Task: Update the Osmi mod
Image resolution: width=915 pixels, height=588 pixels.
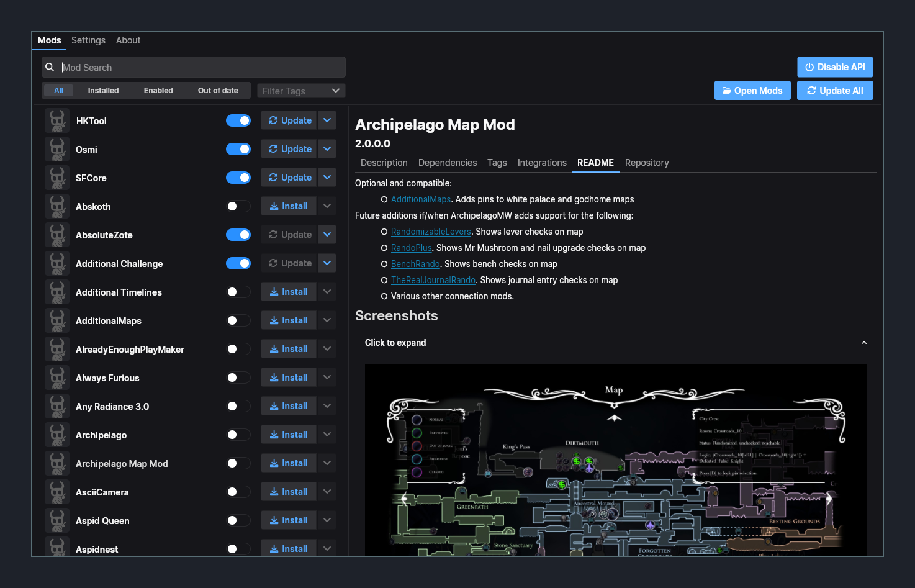Action: point(289,149)
